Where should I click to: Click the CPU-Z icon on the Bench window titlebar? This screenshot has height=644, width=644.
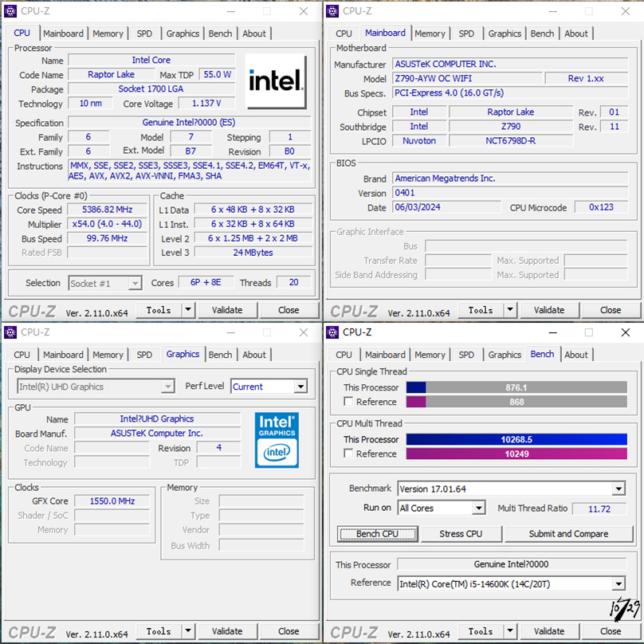click(x=332, y=332)
